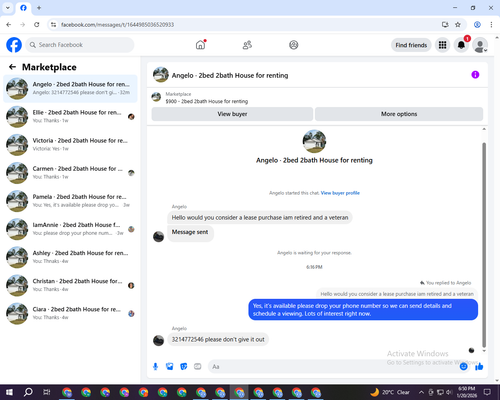Click the Facebook logo

[14, 45]
